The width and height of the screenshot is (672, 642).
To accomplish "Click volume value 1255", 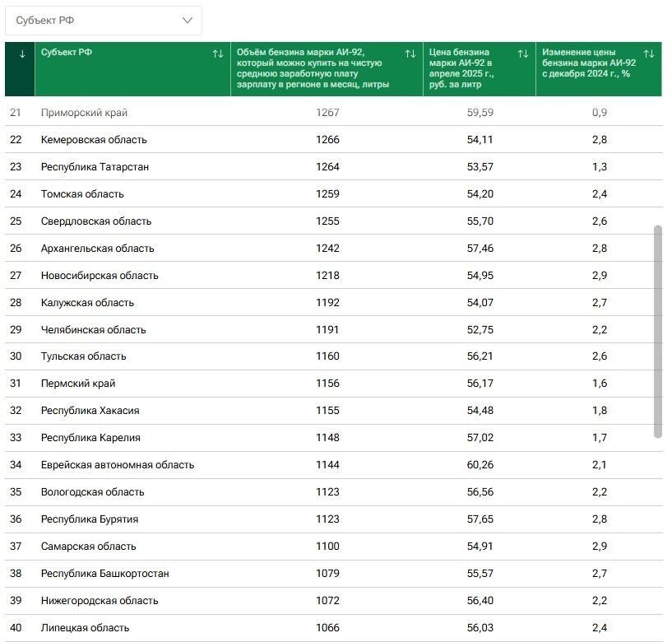I will coord(327,221).
